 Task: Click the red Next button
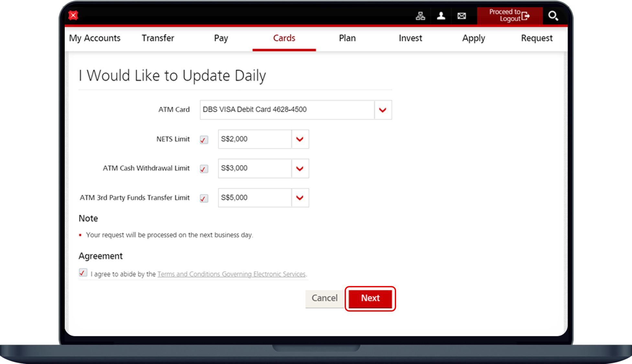pyautogui.click(x=370, y=298)
